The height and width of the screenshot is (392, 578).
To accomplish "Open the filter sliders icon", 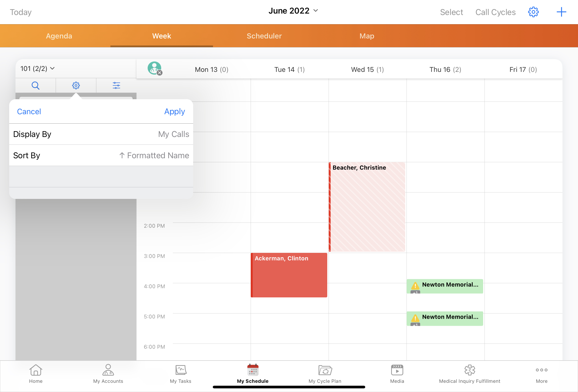I will [x=116, y=85].
